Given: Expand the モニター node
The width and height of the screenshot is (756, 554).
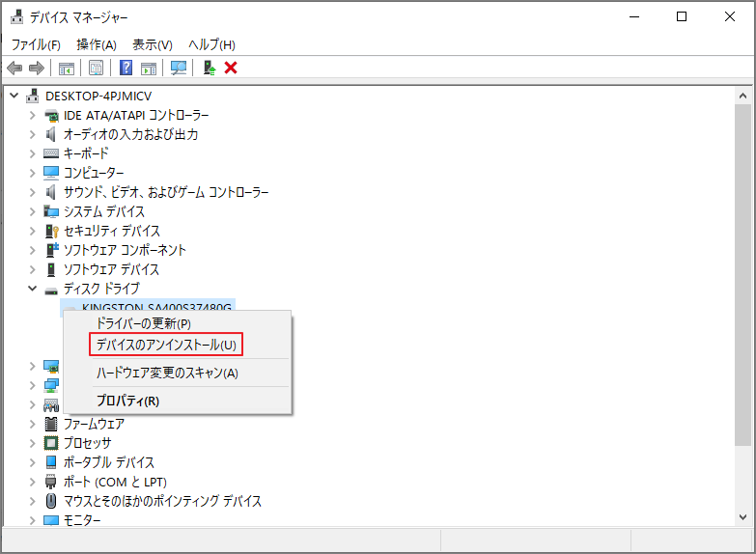Looking at the screenshot, I should [x=32, y=520].
